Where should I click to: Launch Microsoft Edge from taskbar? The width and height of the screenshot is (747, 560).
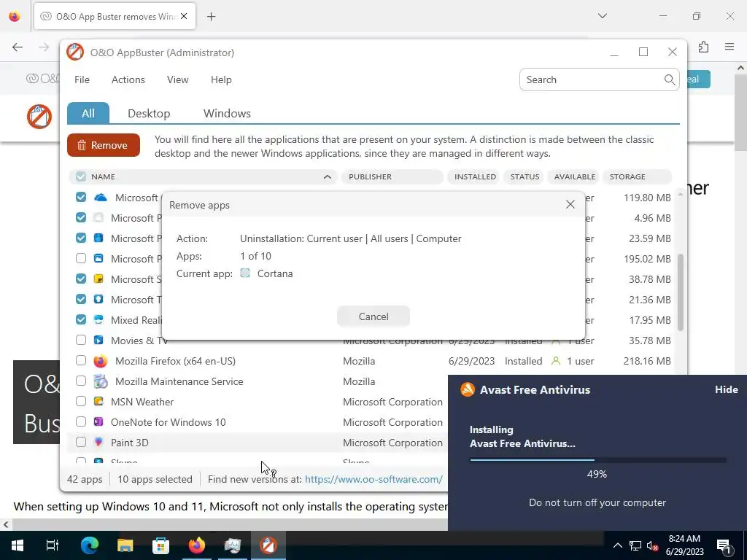(x=89, y=545)
